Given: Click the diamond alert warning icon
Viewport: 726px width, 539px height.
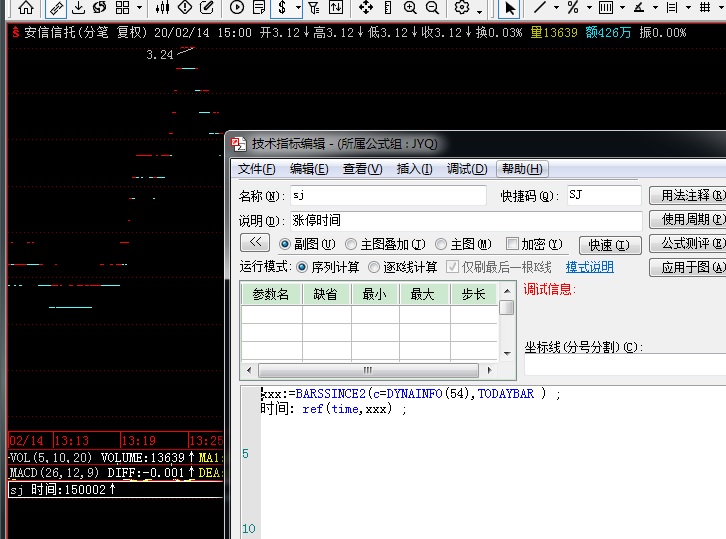Looking at the screenshot, I should [185, 7].
